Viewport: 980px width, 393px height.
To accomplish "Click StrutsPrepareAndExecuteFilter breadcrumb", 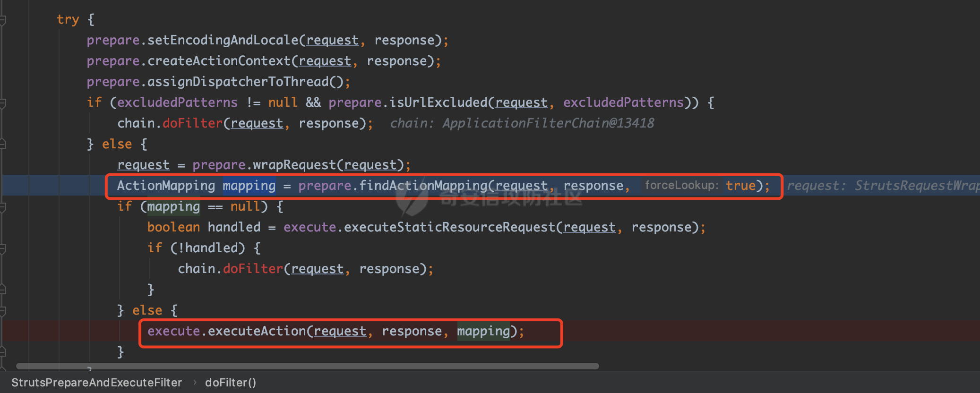I will pyautogui.click(x=96, y=383).
